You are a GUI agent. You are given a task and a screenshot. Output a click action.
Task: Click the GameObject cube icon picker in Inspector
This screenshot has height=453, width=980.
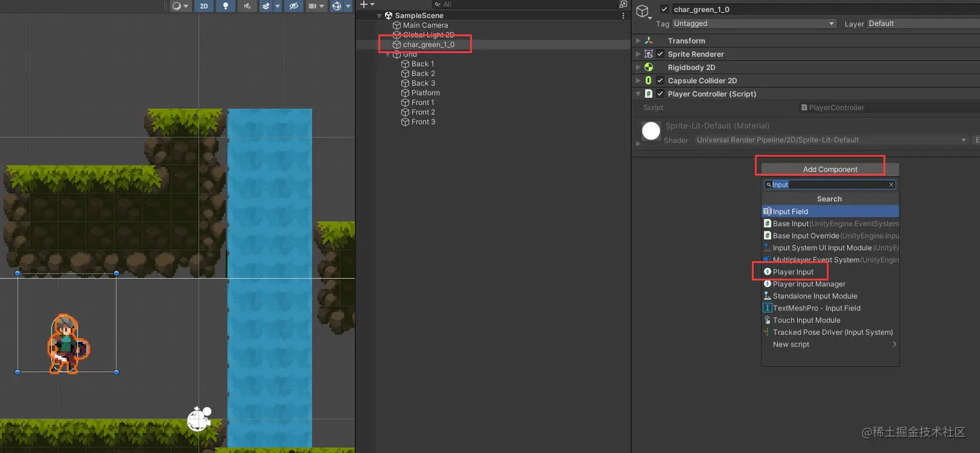point(643,12)
